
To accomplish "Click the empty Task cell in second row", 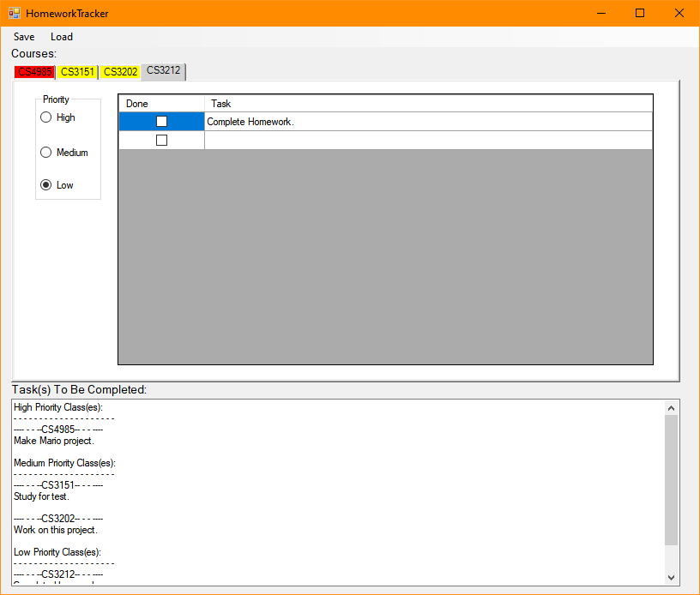I will pyautogui.click(x=428, y=141).
